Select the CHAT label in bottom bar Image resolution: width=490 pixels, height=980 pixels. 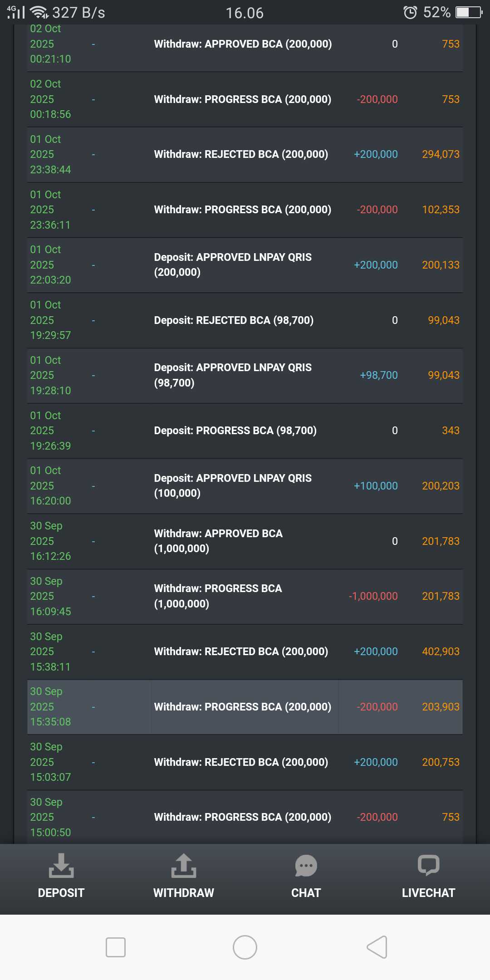[x=306, y=893]
